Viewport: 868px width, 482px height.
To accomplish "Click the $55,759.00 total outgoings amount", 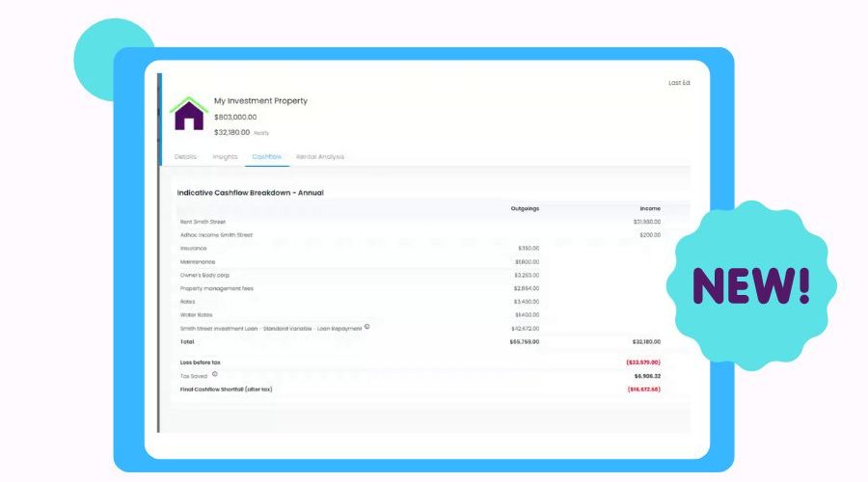I will [x=525, y=342].
